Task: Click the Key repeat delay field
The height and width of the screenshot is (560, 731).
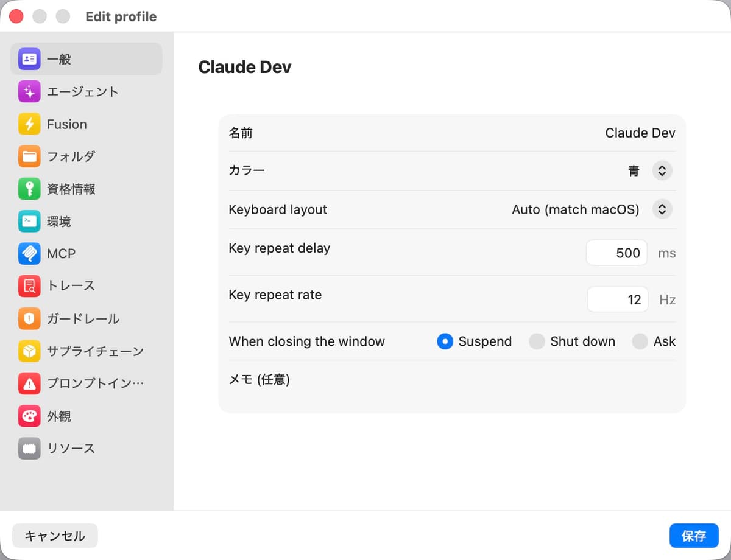Action: [x=616, y=253]
